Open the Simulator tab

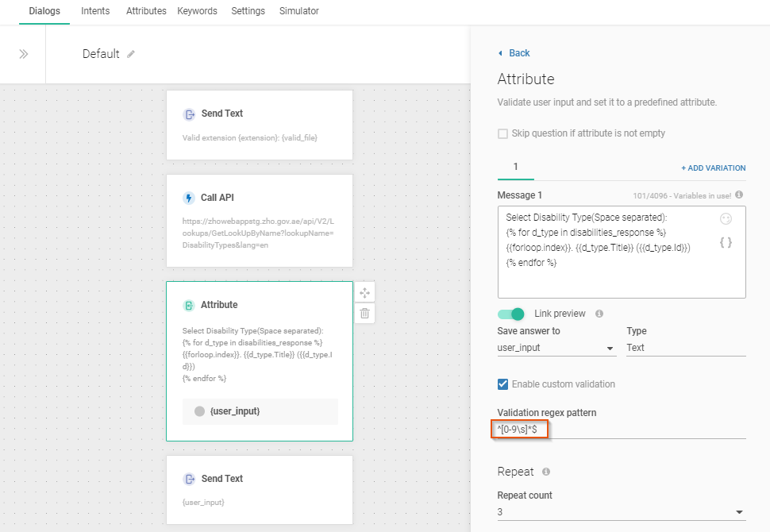tap(299, 11)
